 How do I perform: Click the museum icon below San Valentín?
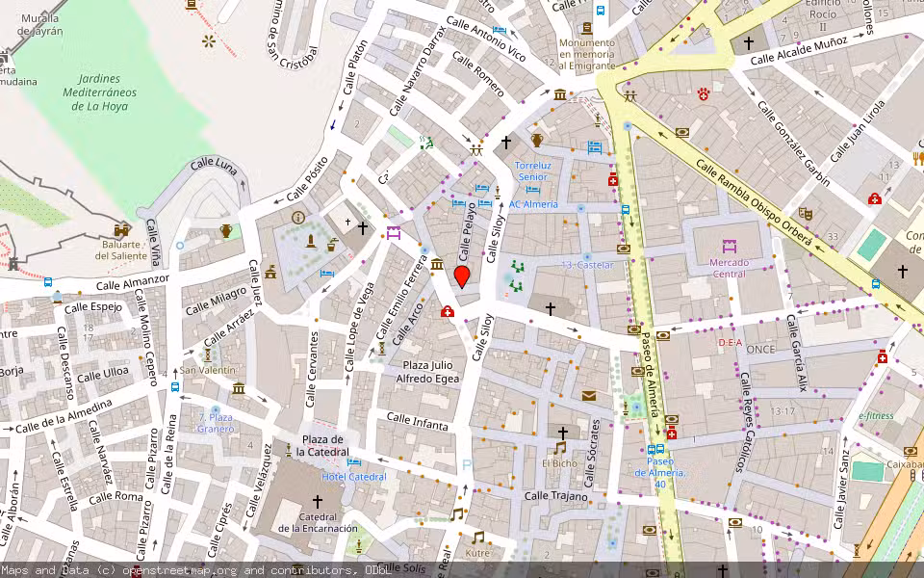click(238, 388)
